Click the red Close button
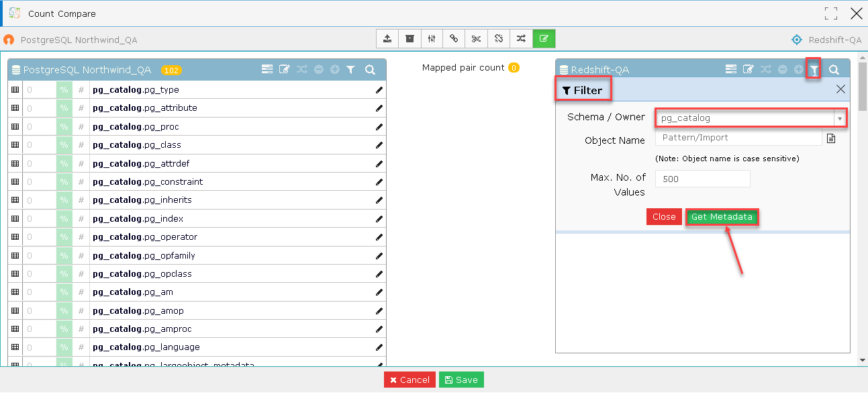 [664, 216]
